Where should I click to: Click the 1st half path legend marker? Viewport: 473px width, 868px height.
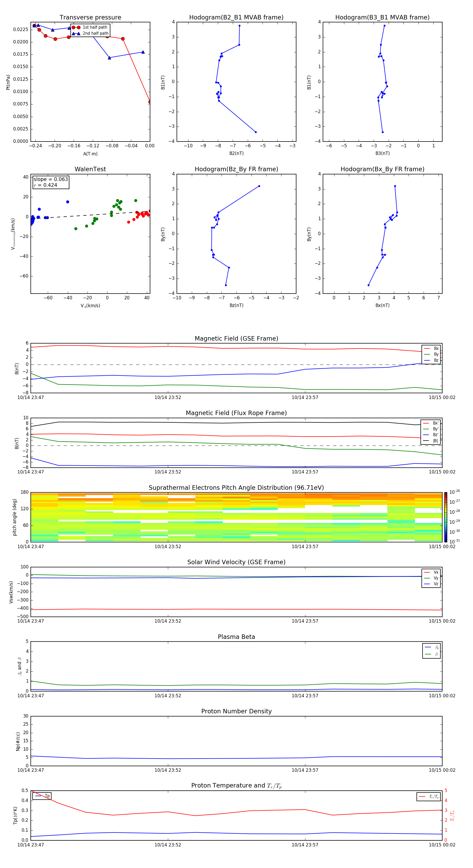[76, 27]
